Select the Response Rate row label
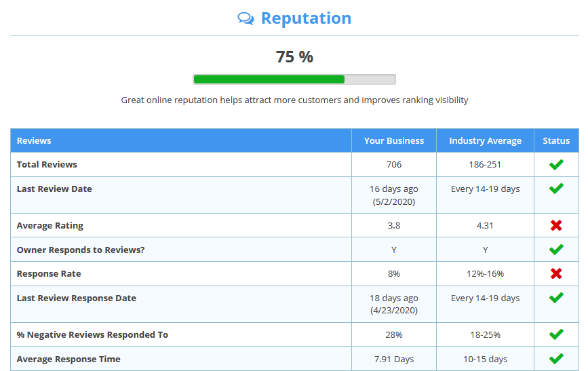 tap(49, 274)
